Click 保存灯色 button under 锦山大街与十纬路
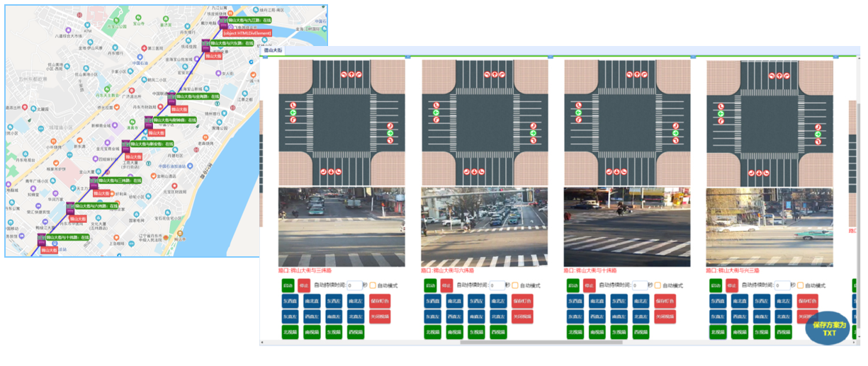This screenshot has height=366, width=868. (665, 301)
